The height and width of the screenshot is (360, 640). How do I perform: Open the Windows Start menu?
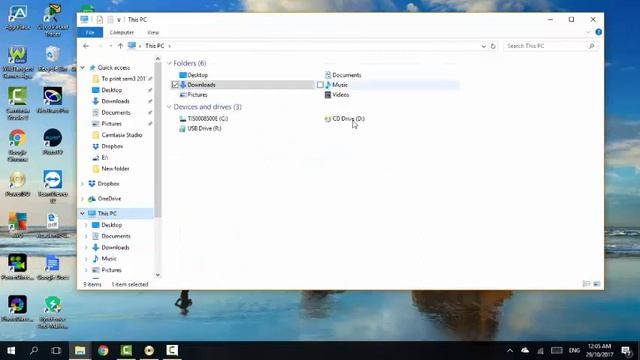11,351
